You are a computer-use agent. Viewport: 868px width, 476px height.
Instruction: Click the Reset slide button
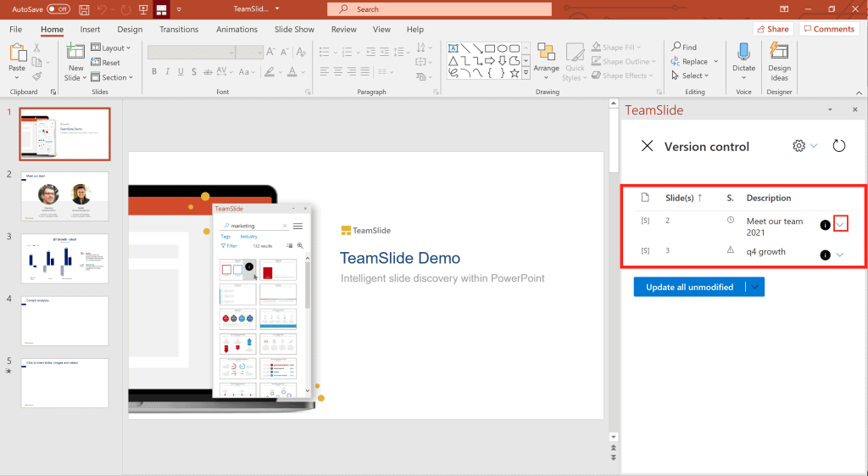tap(105, 63)
